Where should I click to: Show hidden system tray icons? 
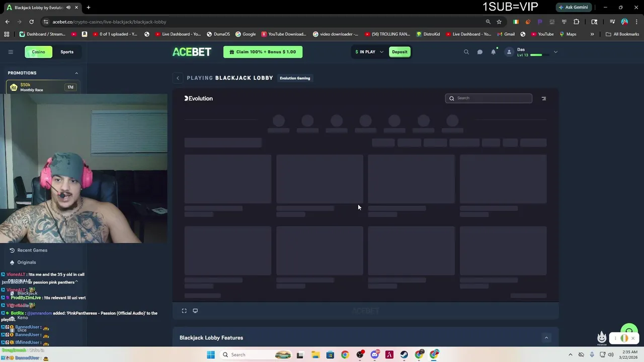pos(570,355)
